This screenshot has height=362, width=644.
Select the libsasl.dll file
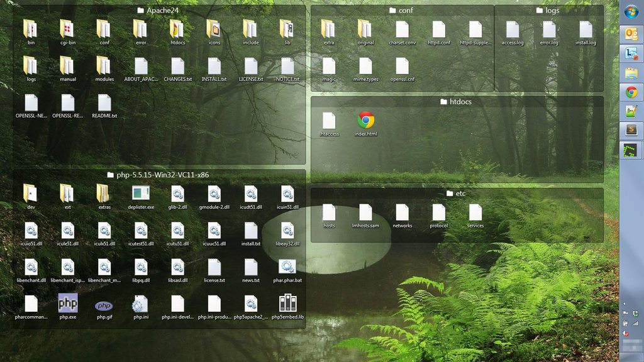coord(177,270)
